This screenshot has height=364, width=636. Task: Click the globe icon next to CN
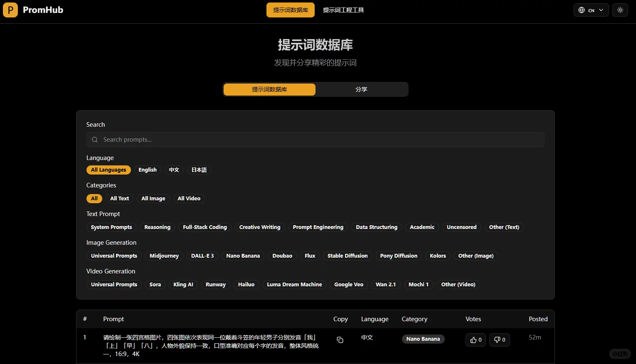[582, 10]
